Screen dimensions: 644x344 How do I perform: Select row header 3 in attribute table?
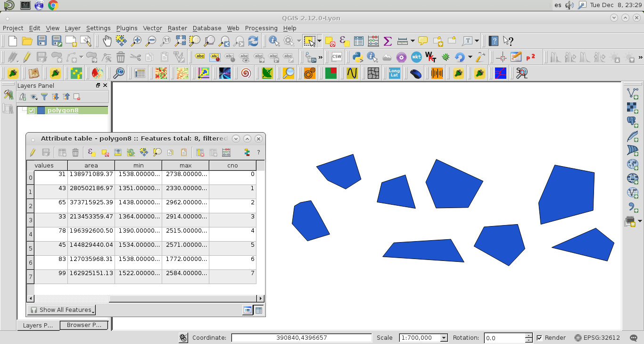tap(31, 220)
